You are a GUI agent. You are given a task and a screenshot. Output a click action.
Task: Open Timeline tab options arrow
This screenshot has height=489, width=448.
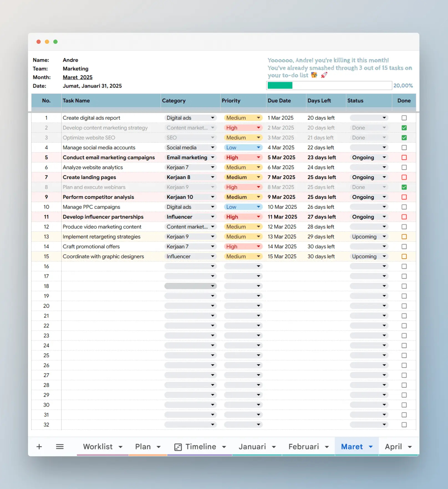pyautogui.click(x=224, y=447)
